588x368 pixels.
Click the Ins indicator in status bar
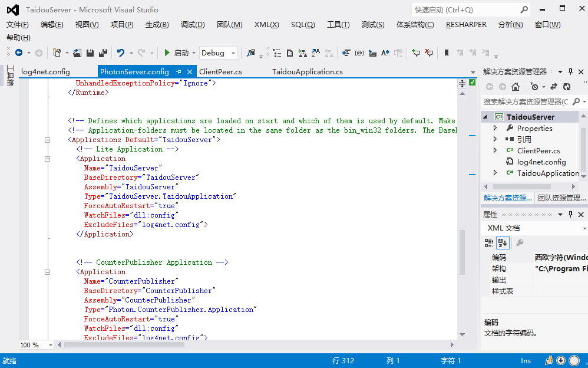526,361
